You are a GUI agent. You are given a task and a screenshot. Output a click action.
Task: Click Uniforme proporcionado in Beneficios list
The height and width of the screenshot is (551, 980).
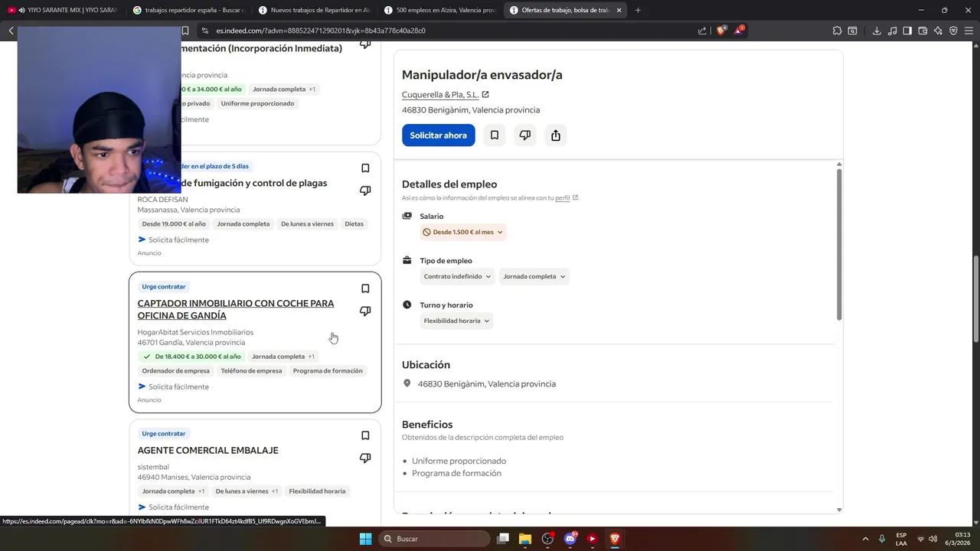(x=459, y=461)
